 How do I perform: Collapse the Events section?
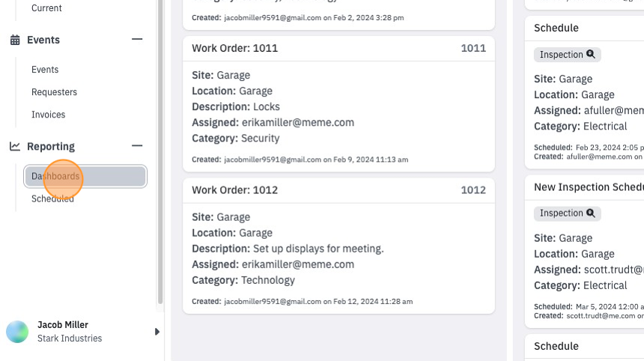click(137, 40)
